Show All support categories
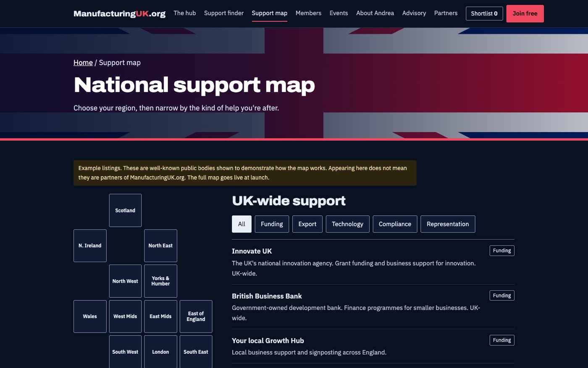 click(x=241, y=224)
